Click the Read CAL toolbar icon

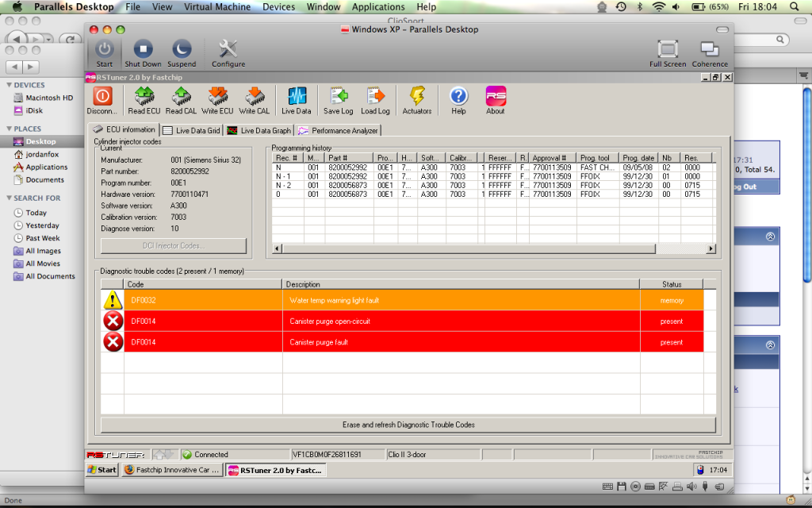tap(181, 96)
